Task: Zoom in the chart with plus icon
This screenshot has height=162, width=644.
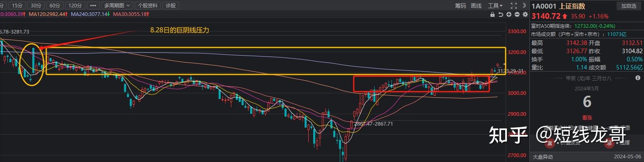Action: click(509, 14)
